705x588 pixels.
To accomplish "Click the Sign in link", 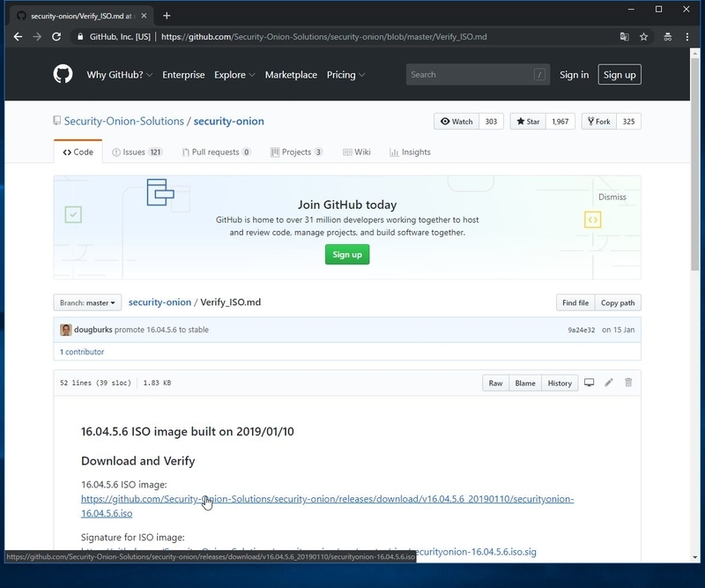I will coord(574,75).
